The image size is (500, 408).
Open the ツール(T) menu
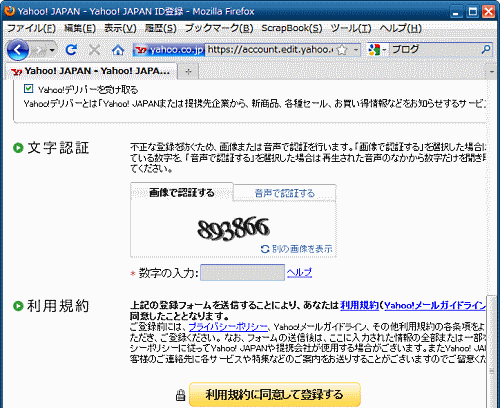[351, 28]
